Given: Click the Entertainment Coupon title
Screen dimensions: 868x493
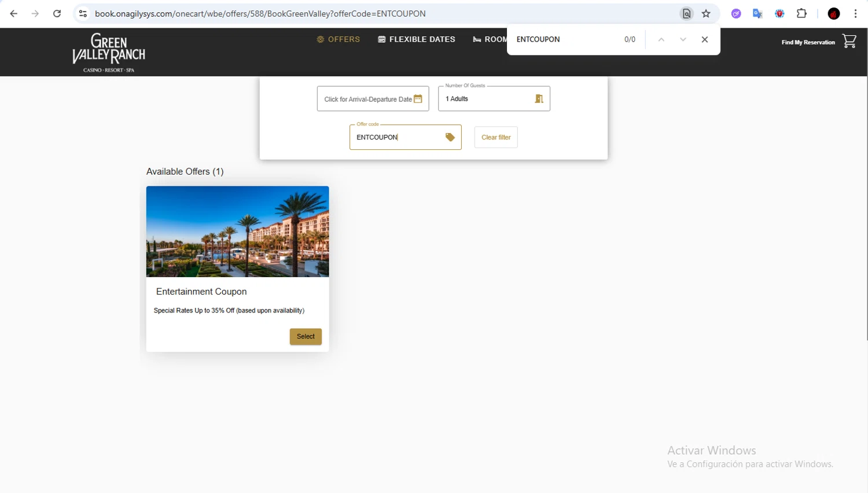Looking at the screenshot, I should pyautogui.click(x=201, y=292).
